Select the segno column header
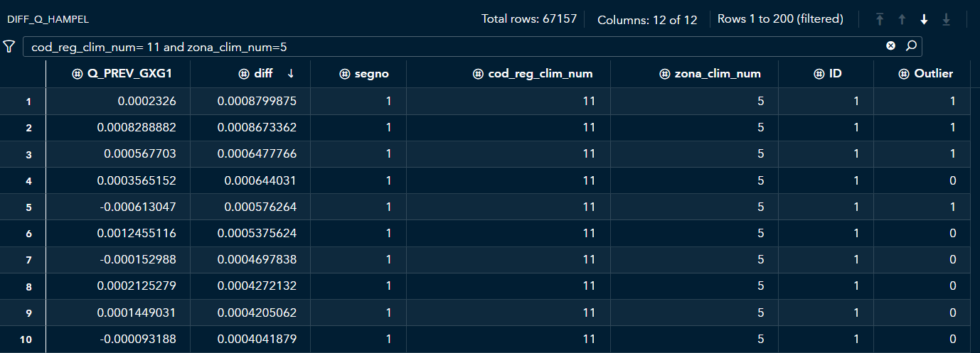The image size is (980, 353). [x=372, y=74]
